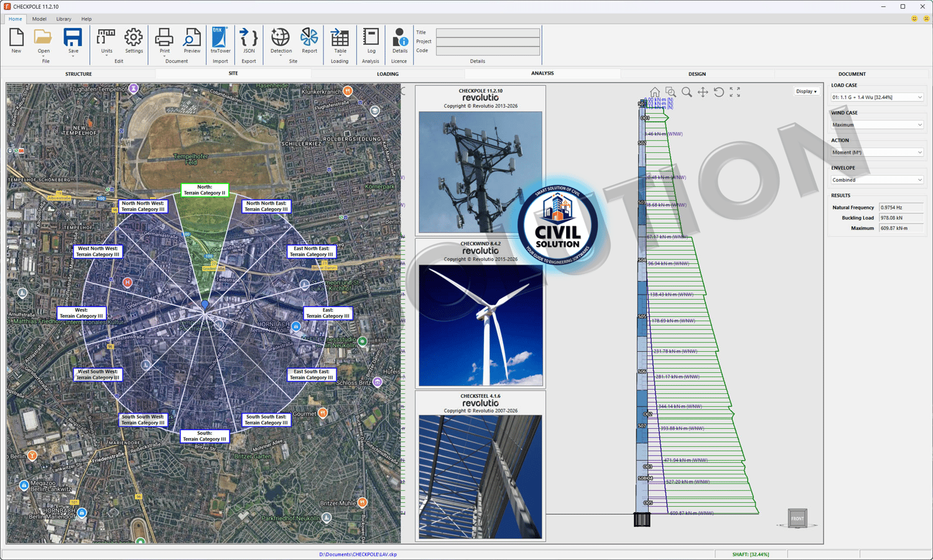
Task: Switch to the Library ribbon tab
Action: [x=63, y=19]
